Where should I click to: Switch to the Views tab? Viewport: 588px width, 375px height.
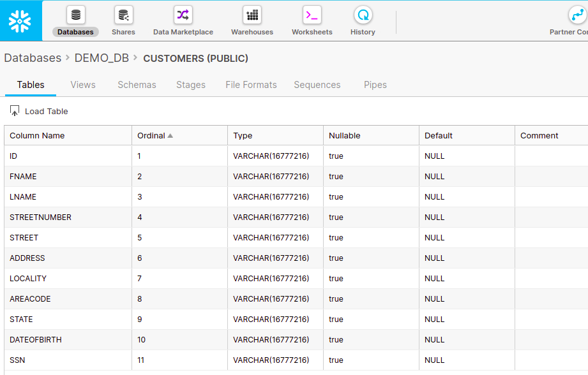pyautogui.click(x=83, y=85)
